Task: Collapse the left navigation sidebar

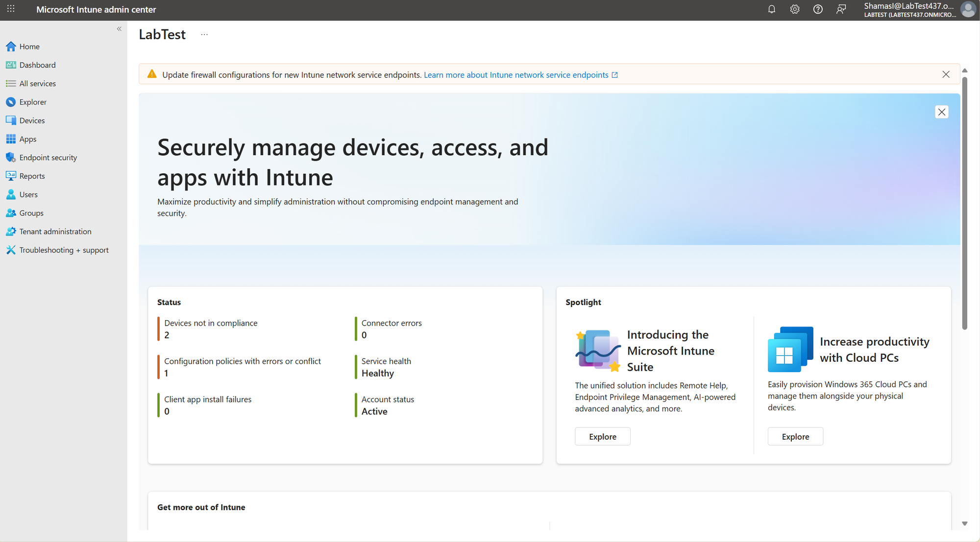Action: (119, 29)
